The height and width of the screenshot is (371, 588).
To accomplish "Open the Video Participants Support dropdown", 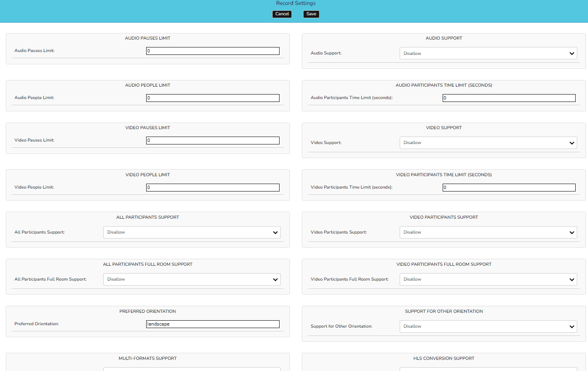I will point(488,232).
